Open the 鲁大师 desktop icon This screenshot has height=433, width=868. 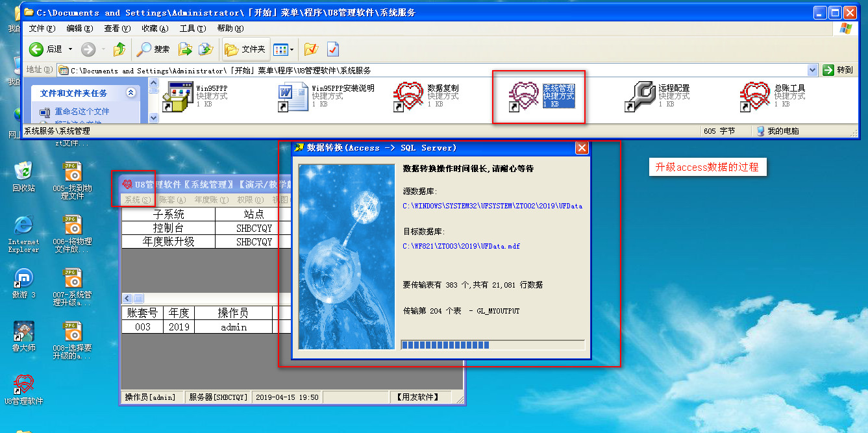click(24, 331)
